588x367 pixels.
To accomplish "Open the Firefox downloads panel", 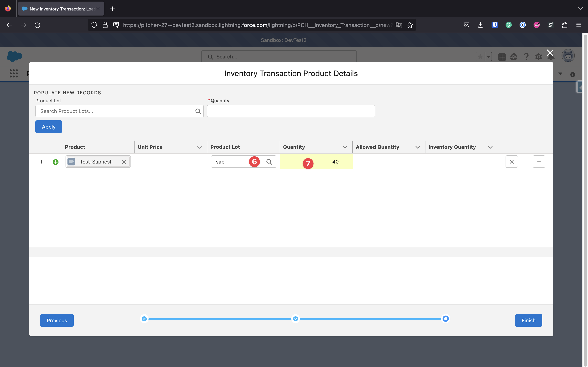I will (x=480, y=25).
